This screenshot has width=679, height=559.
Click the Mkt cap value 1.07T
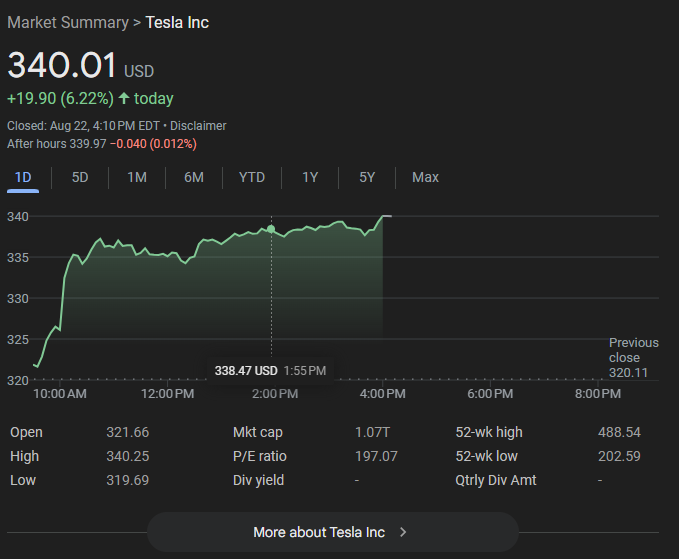[374, 432]
